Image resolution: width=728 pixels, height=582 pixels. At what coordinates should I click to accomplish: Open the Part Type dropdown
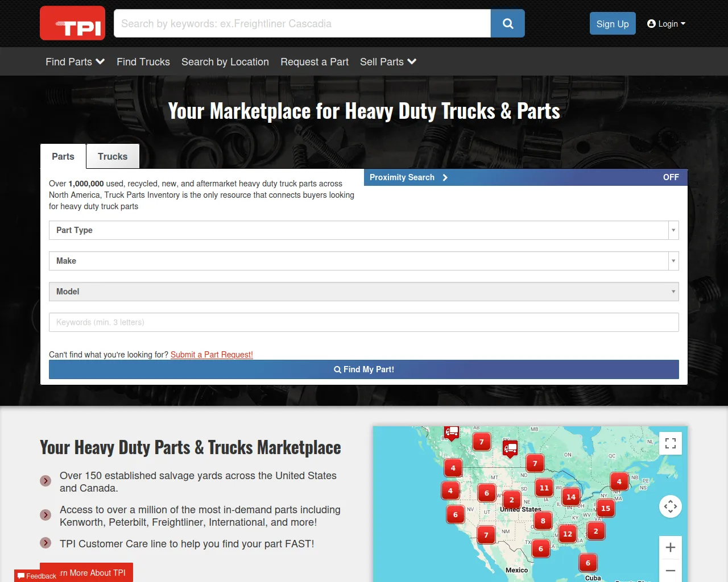[x=364, y=230]
